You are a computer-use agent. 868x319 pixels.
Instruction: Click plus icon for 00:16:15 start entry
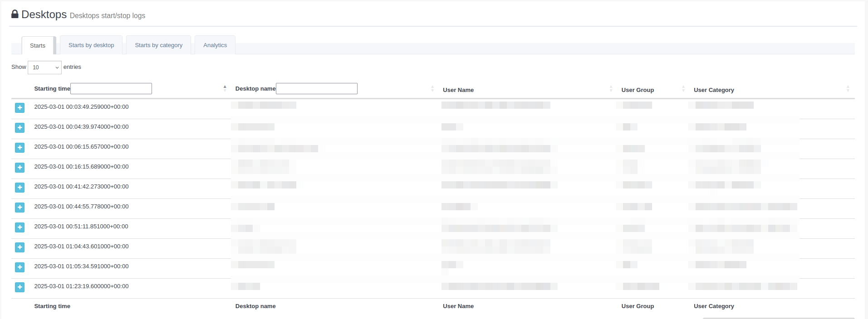[x=20, y=168]
